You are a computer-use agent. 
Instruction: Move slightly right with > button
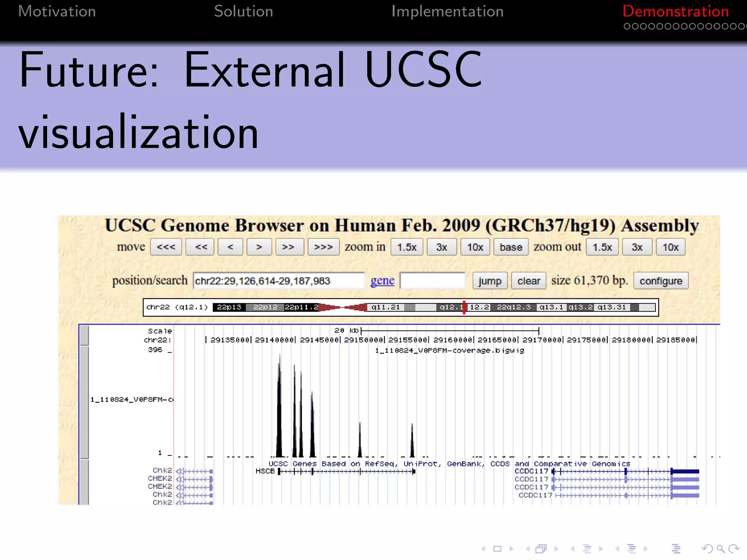[259, 247]
